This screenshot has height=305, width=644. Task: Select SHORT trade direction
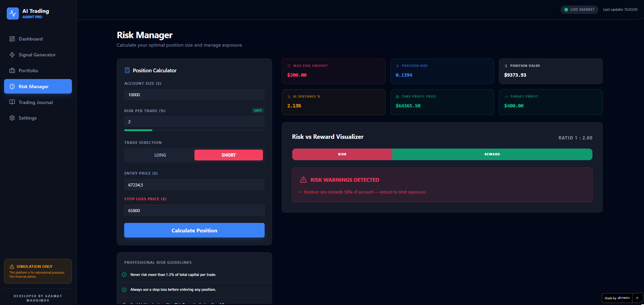(229, 155)
